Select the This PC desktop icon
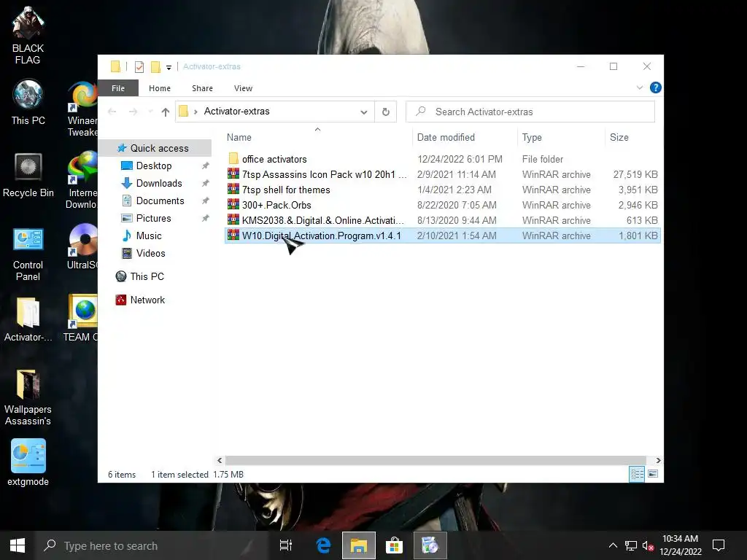Screen dimensions: 747x560 (x=28, y=102)
